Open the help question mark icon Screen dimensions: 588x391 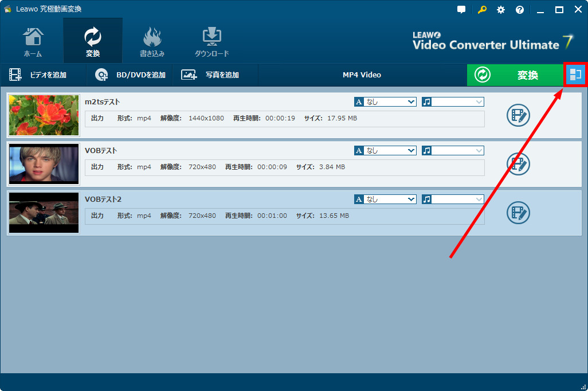coord(520,10)
